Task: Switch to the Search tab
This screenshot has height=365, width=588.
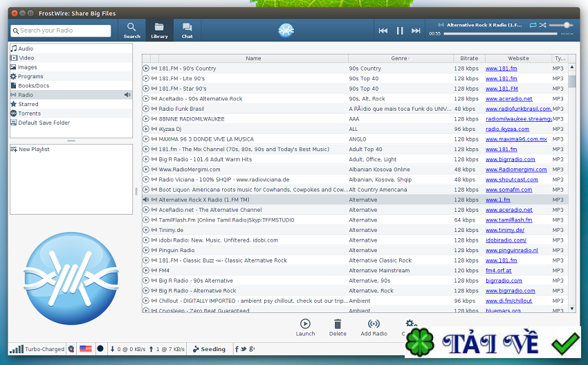Action: [x=131, y=30]
